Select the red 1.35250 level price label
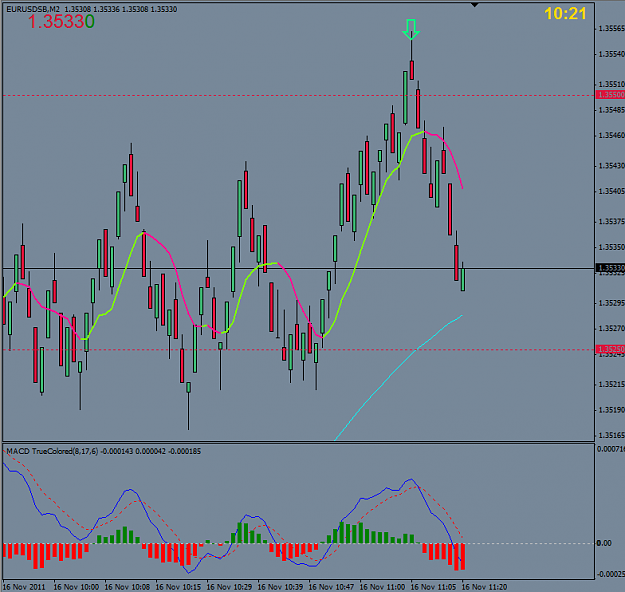The height and width of the screenshot is (592, 625). click(x=610, y=349)
